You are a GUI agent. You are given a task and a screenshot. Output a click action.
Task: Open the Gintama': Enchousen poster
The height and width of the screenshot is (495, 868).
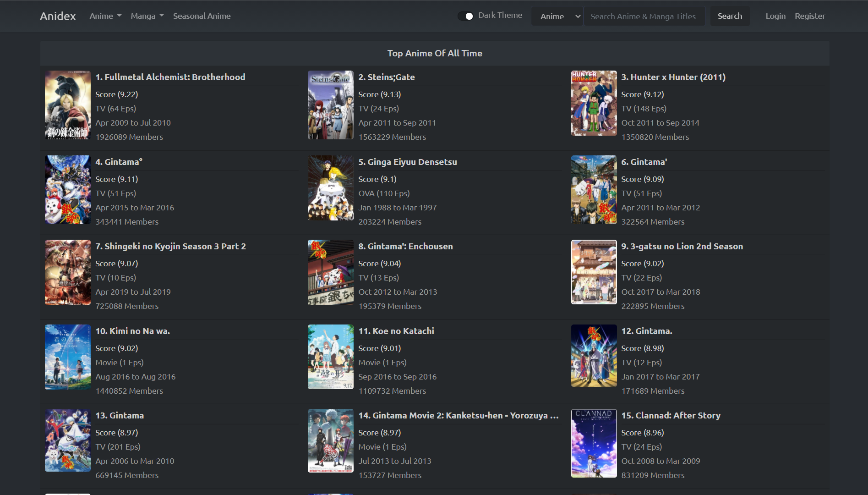(x=331, y=273)
